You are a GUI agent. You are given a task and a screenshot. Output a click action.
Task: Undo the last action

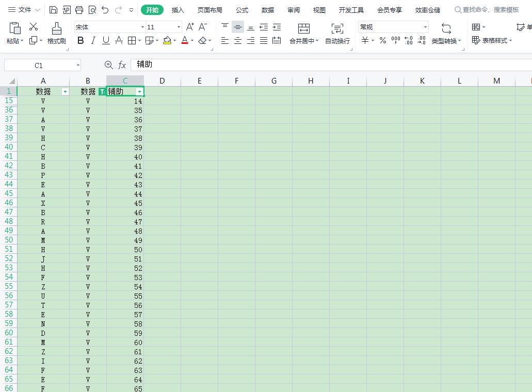pos(105,10)
